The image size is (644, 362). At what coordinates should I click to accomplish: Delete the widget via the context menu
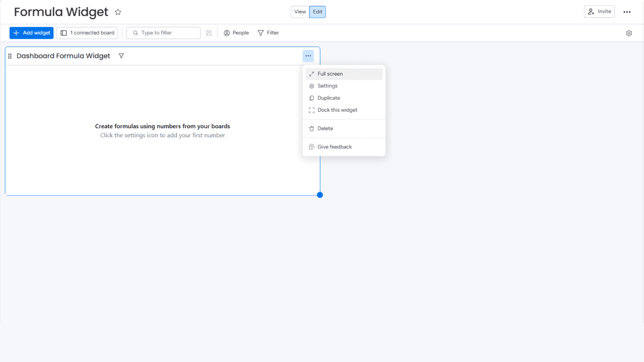(x=325, y=128)
